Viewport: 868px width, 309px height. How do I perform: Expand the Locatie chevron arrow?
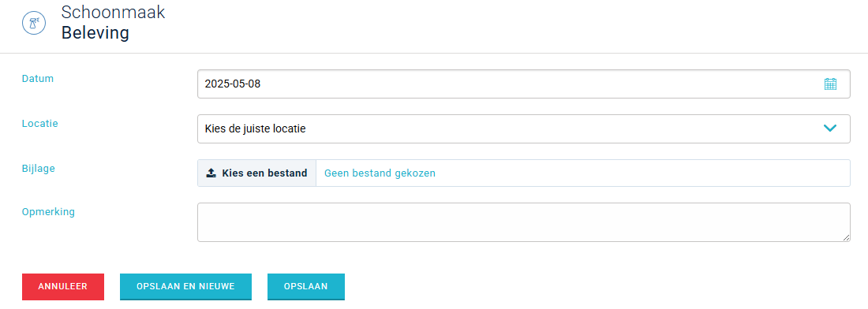point(829,128)
